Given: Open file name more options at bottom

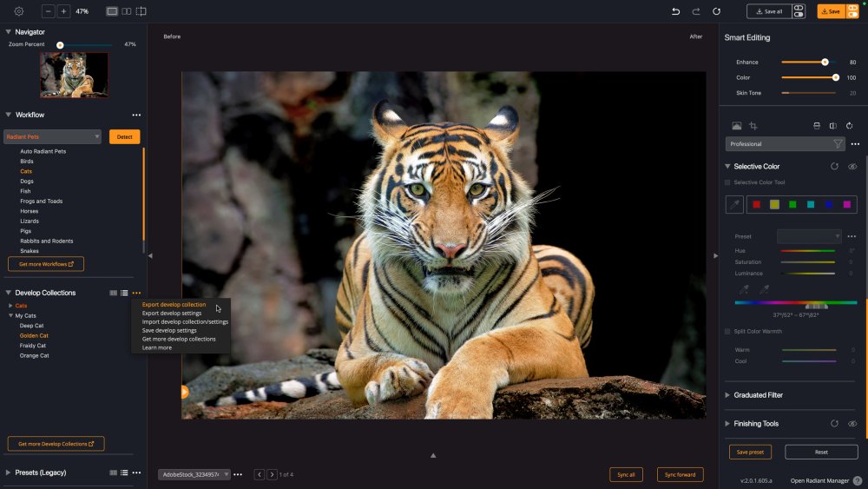Looking at the screenshot, I should [x=238, y=474].
